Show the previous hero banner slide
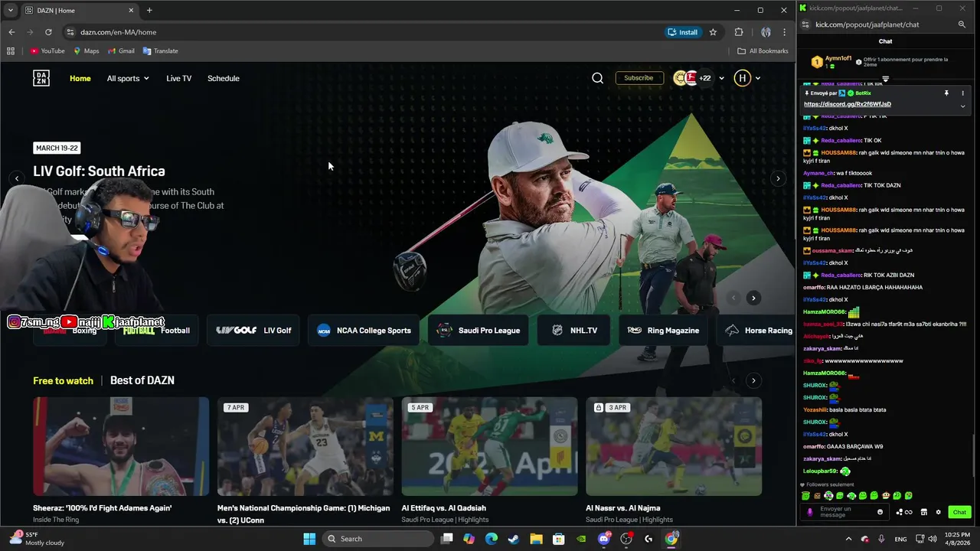980x551 pixels. (17, 178)
